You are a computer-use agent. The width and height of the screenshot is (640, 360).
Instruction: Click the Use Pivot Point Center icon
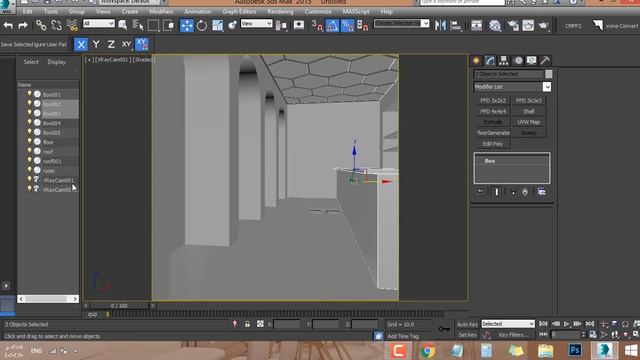(281, 25)
